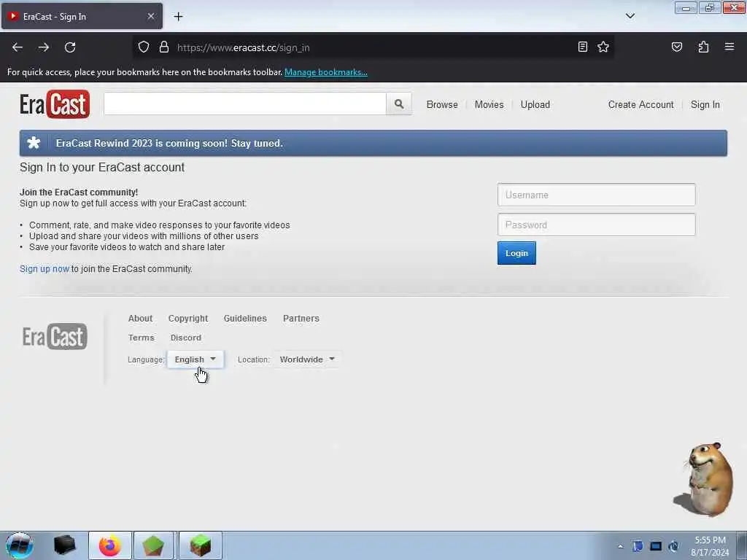Open the Minecraft grass block taskbar icon

click(x=200, y=545)
